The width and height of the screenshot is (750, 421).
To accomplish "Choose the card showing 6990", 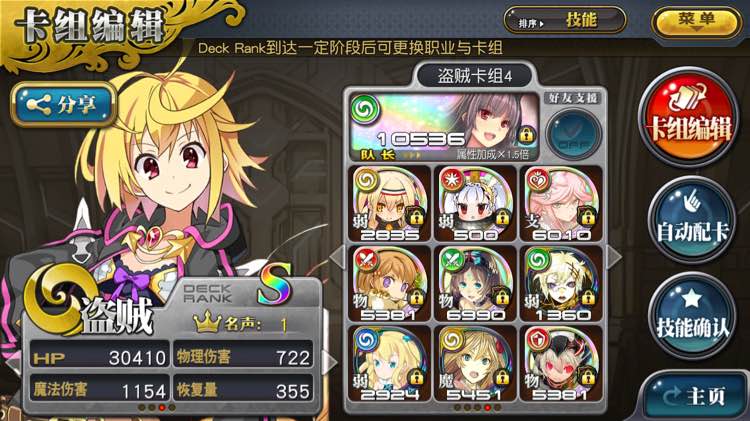I will coord(475,283).
